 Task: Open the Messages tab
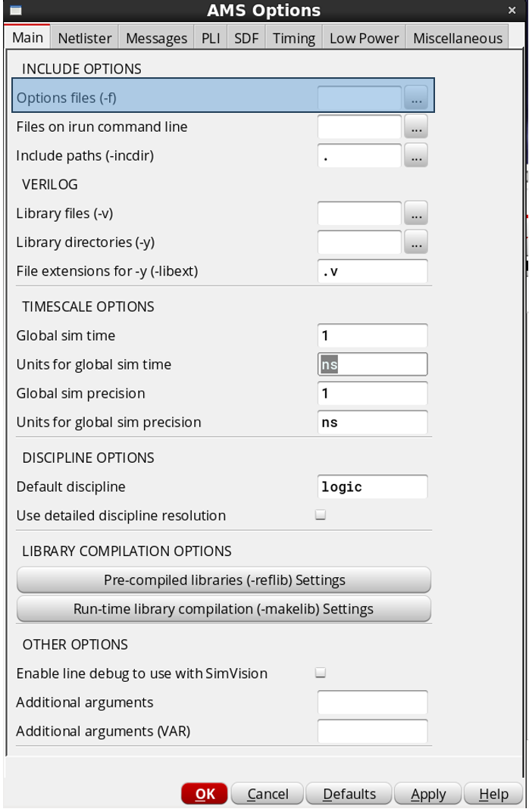tap(156, 38)
